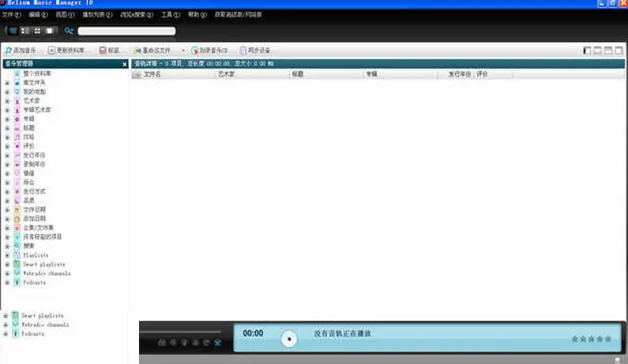Image resolution: width=628 pixels, height=364 pixels.
Task: Toggle the rightmost panel layout button on the toolbar
Action: click(619, 51)
